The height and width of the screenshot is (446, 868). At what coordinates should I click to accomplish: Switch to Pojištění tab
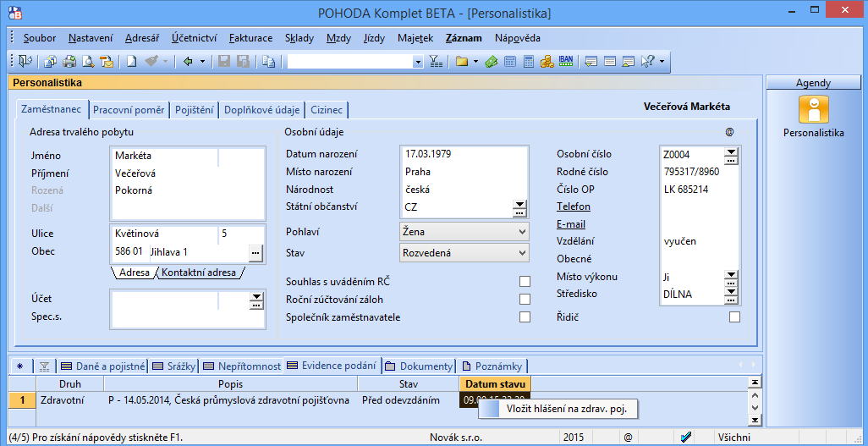[x=195, y=110]
